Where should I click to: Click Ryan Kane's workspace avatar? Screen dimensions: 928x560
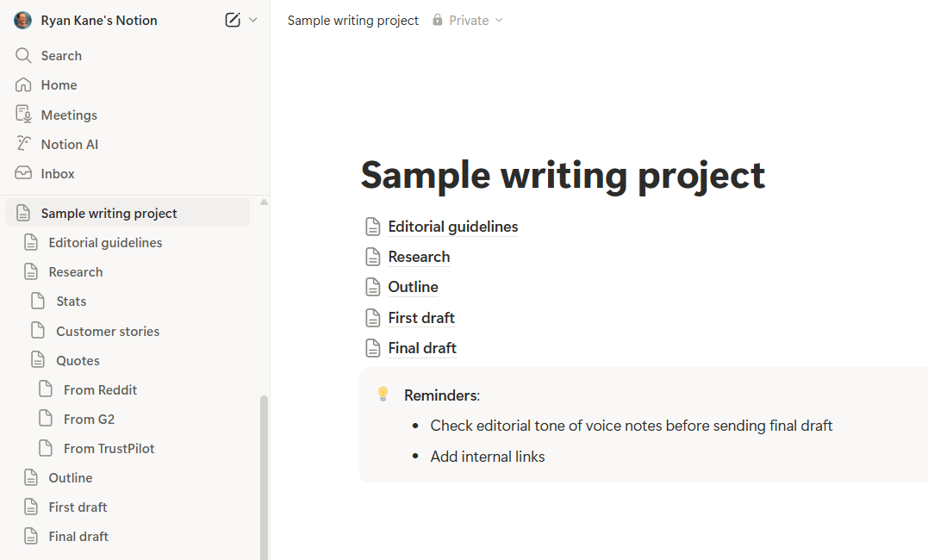22,20
